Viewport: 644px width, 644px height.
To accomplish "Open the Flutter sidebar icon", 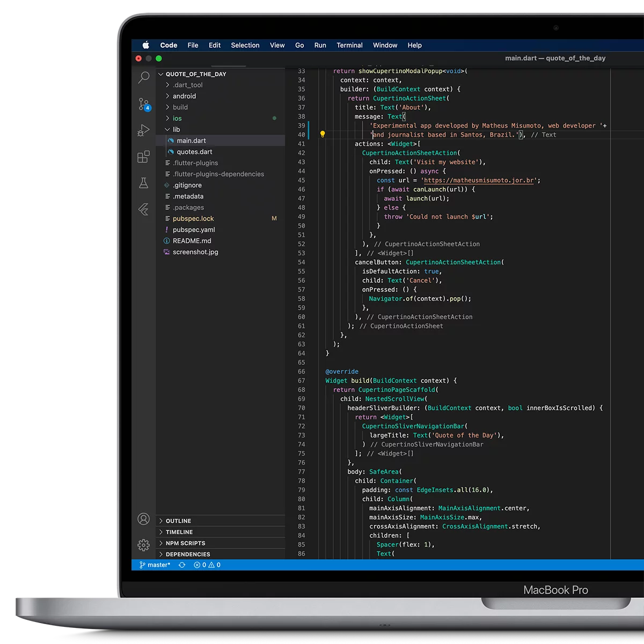I will pos(143,209).
